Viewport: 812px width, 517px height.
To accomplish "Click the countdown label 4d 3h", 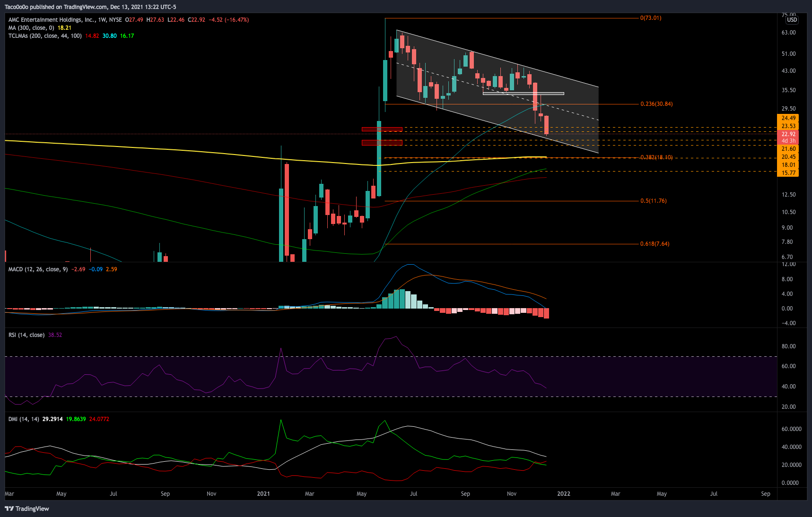I will coord(788,141).
